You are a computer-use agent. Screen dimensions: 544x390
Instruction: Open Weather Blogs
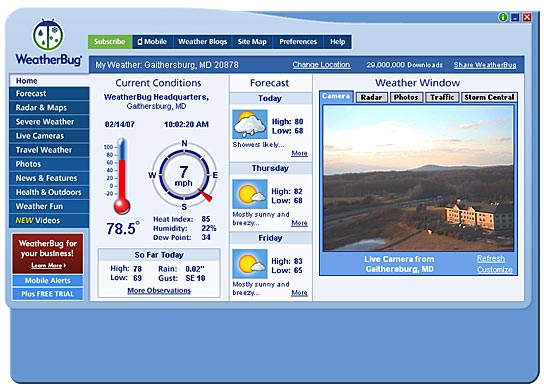pos(203,42)
